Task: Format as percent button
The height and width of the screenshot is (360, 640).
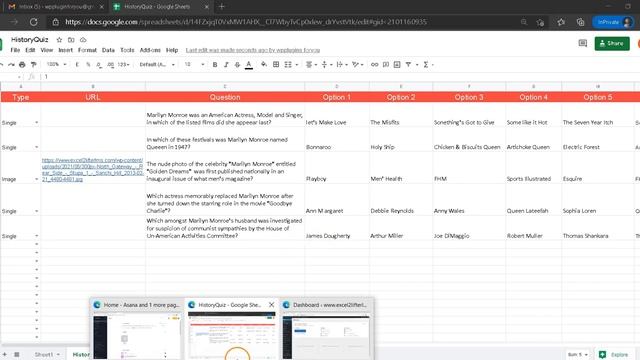Action: [x=88, y=64]
